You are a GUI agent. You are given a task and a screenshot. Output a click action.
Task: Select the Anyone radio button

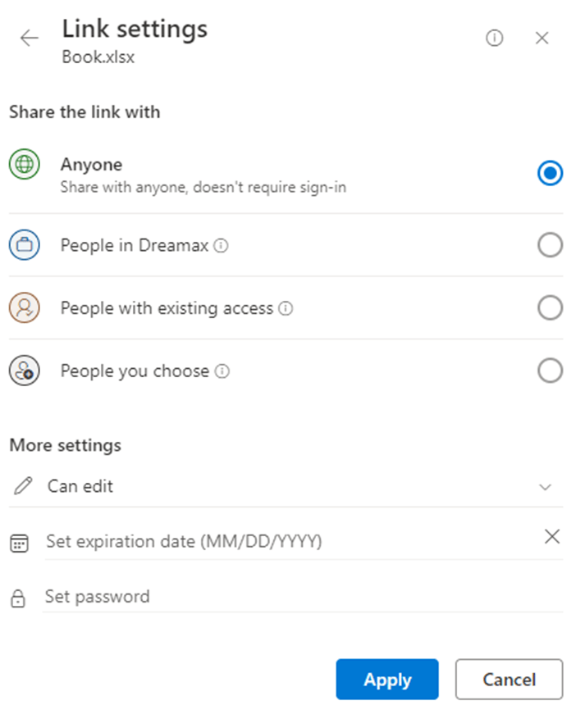click(551, 173)
